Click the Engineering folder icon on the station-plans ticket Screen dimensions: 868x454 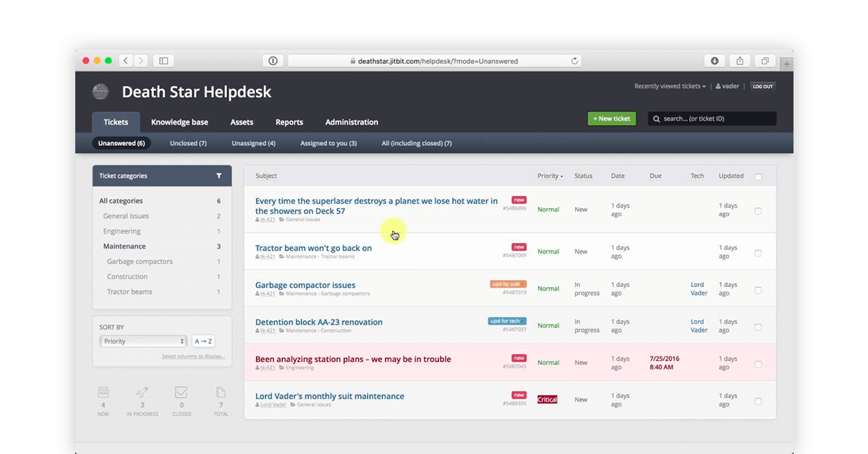281,367
